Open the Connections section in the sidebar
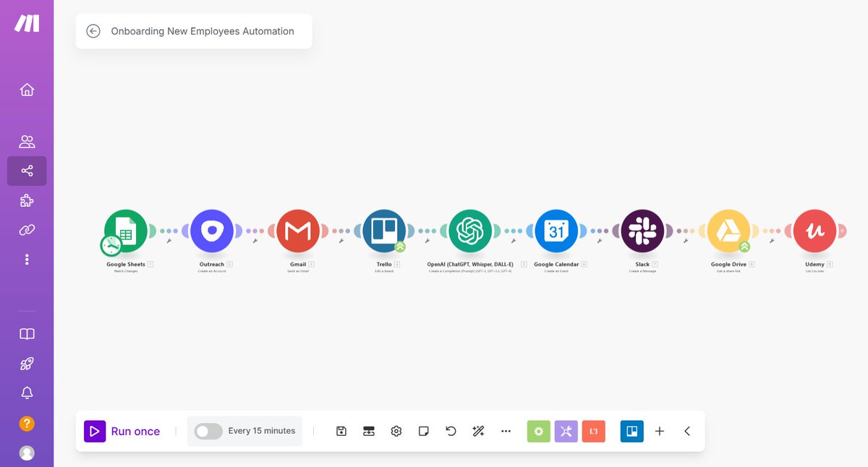Image resolution: width=868 pixels, height=467 pixels. pyautogui.click(x=27, y=230)
